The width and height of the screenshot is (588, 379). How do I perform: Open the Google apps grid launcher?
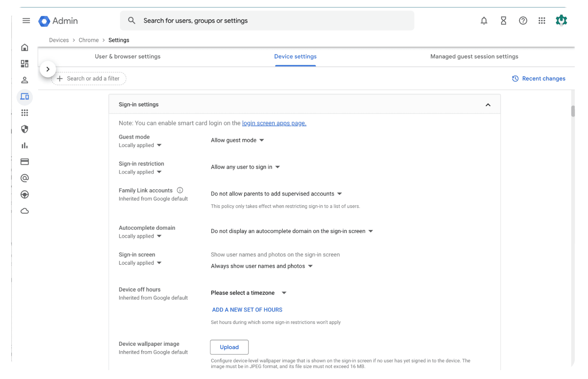[x=542, y=21]
